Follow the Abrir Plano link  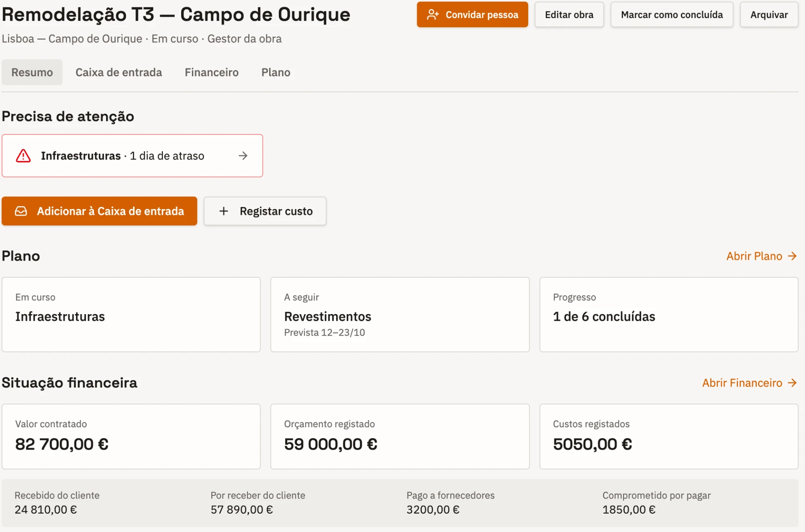761,256
